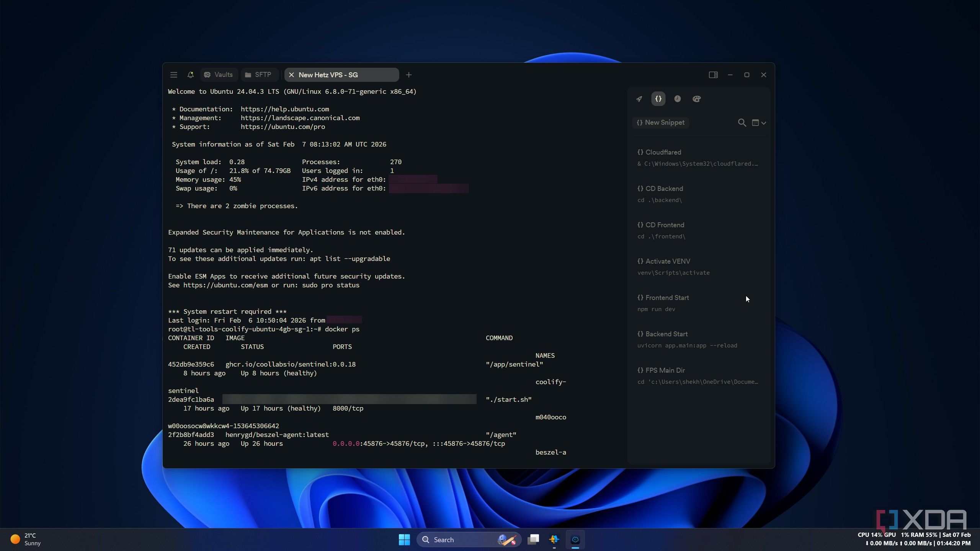Screen dimensions: 980x551
Task: Open the Termius taskbar icon
Action: point(575,540)
